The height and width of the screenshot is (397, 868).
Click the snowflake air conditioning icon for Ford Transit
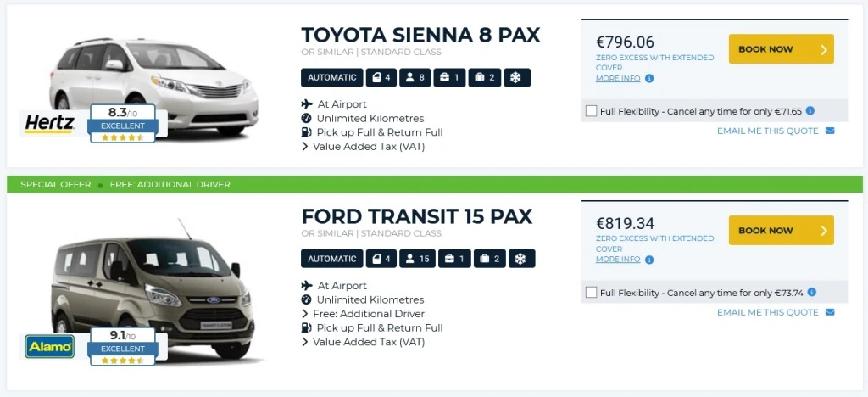tap(521, 259)
